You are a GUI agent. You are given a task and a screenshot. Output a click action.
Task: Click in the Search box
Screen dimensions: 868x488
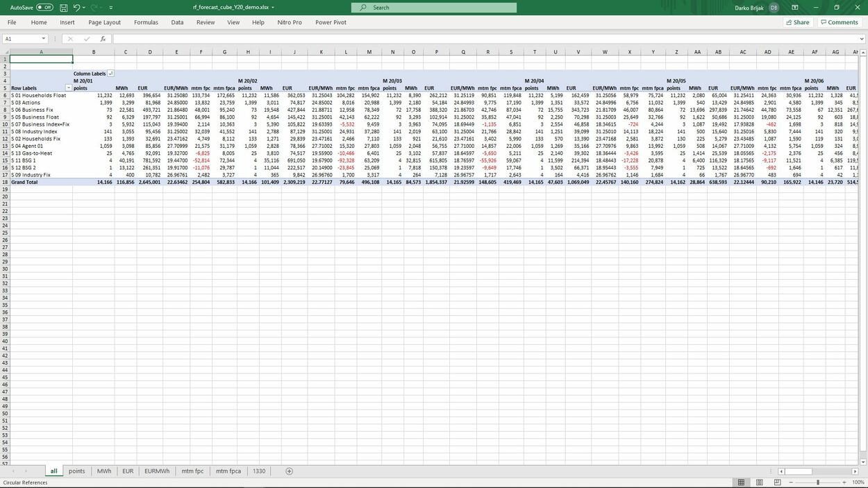coord(434,8)
